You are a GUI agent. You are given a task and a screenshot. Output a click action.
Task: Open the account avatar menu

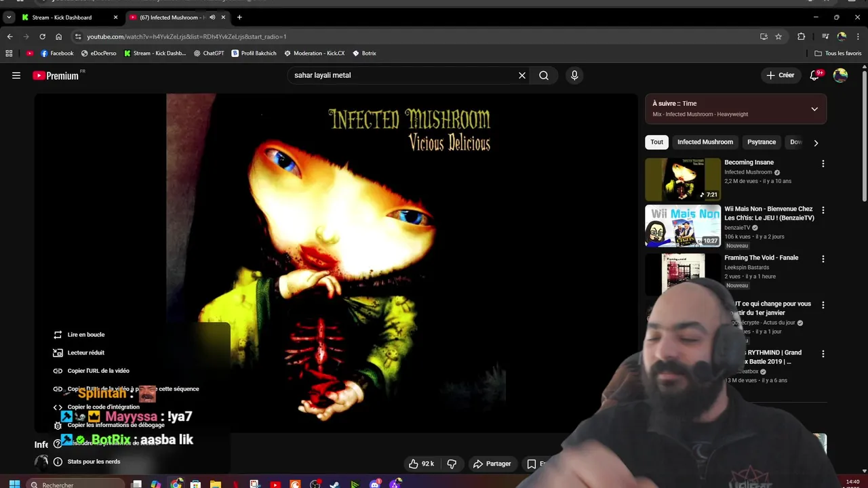pyautogui.click(x=840, y=75)
